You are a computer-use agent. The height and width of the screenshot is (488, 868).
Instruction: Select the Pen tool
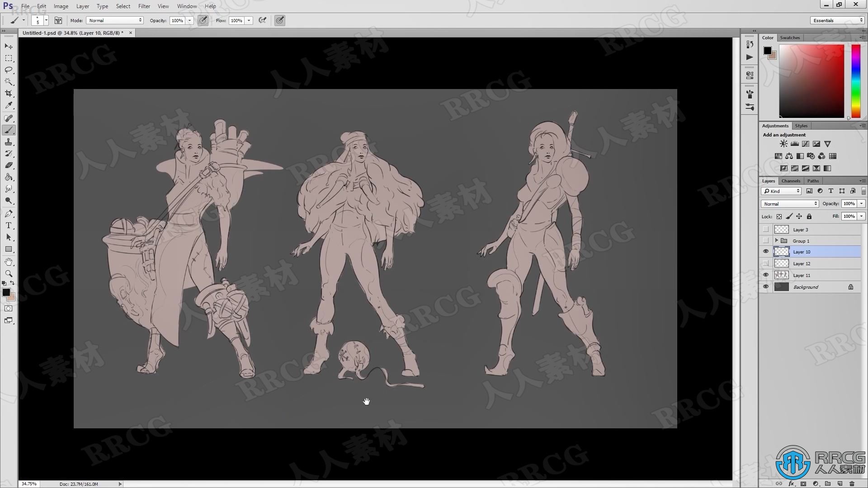[x=9, y=213]
